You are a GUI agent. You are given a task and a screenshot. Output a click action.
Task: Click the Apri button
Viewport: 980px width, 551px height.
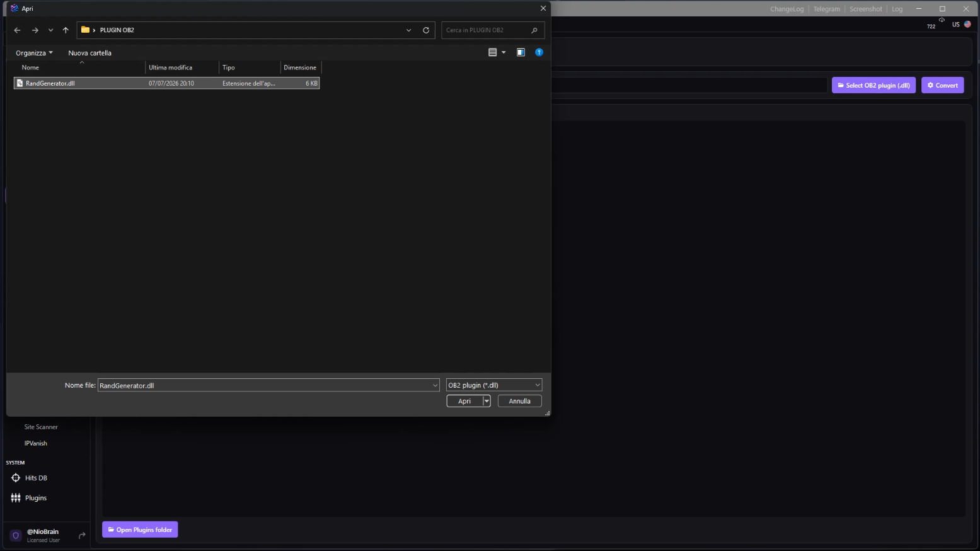coord(464,401)
